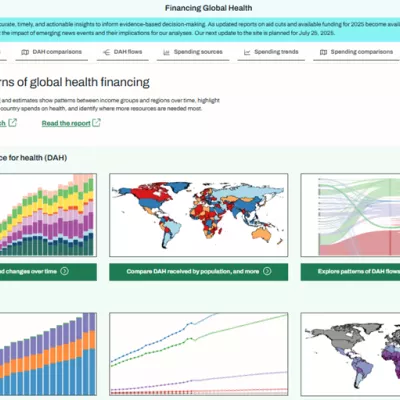Click the map icon beside DAH comparisons
This screenshot has height=400, width=400.
click(25, 52)
